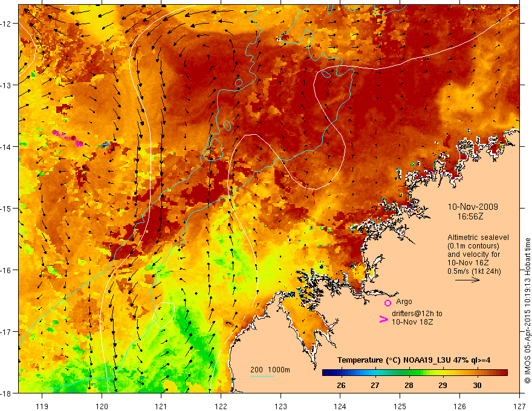This screenshot has width=532, height=411.
Task: Click the 'Temperature (°C) NOAA19_L3U 47% ql>=4' title
Action: (414, 360)
